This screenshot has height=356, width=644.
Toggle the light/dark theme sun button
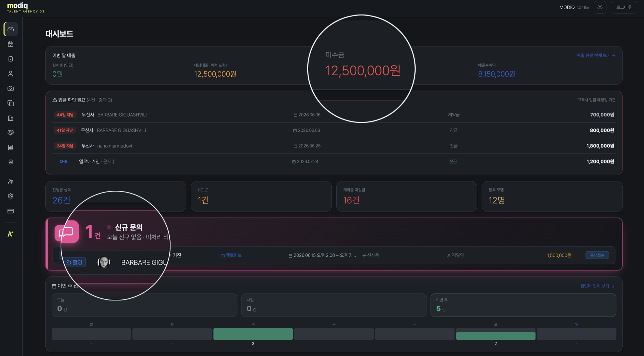(600, 7)
